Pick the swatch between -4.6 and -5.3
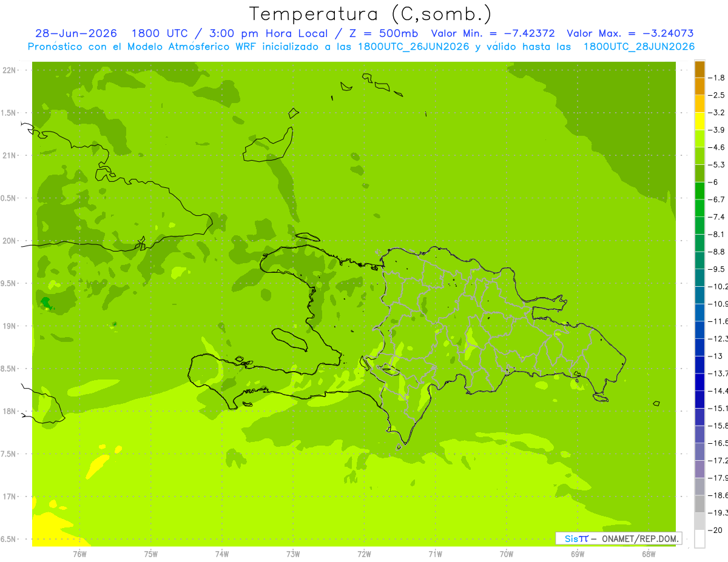This screenshot has width=728, height=562. point(700,156)
